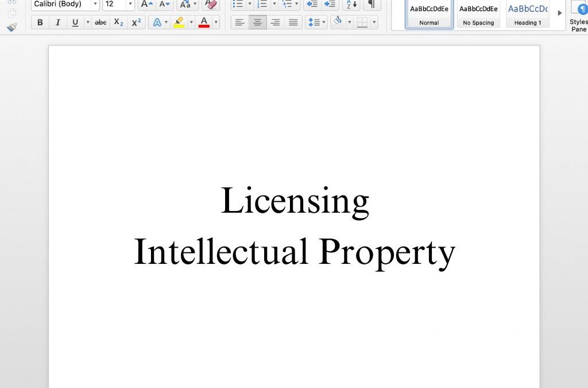Click the word Licensing in the document

295,202
